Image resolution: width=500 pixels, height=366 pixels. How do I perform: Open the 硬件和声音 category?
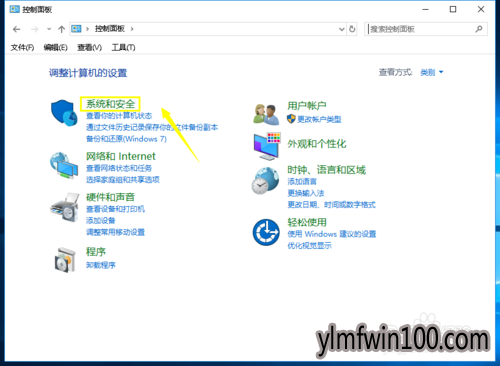click(110, 197)
